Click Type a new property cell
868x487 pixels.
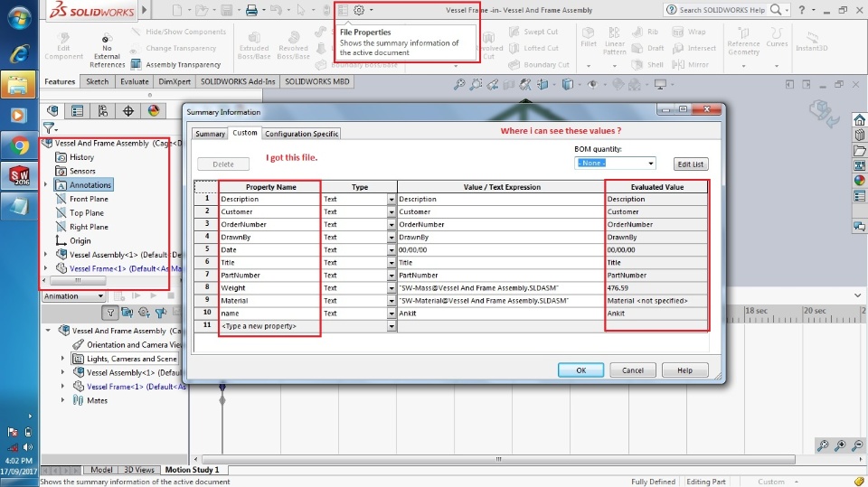[x=269, y=326]
